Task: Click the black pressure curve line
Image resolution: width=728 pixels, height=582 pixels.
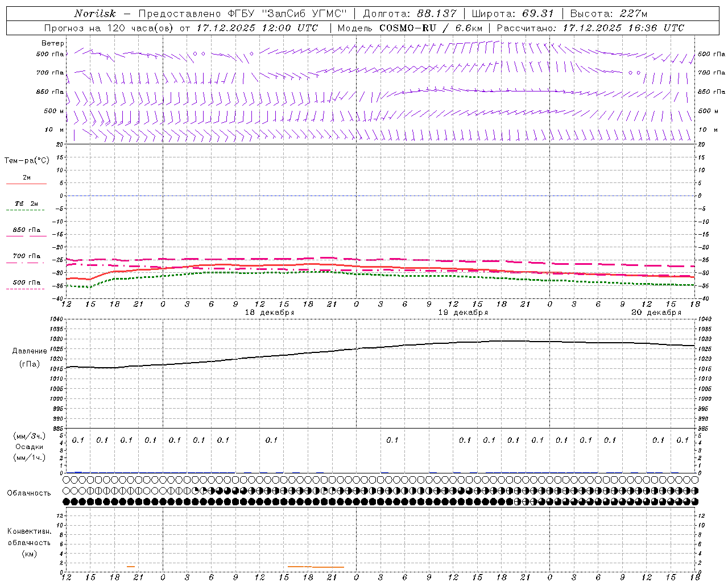Action: pyautogui.click(x=380, y=347)
